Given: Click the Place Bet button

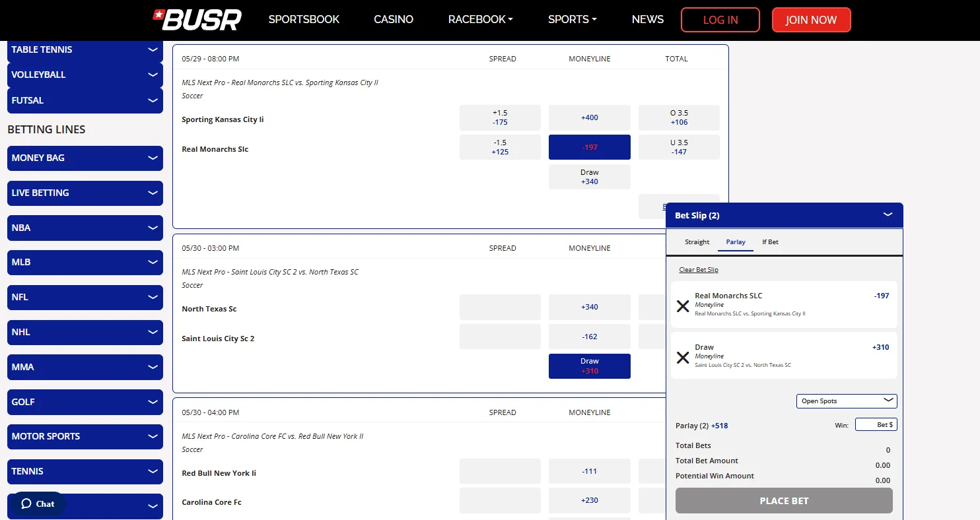Looking at the screenshot, I should (x=784, y=501).
